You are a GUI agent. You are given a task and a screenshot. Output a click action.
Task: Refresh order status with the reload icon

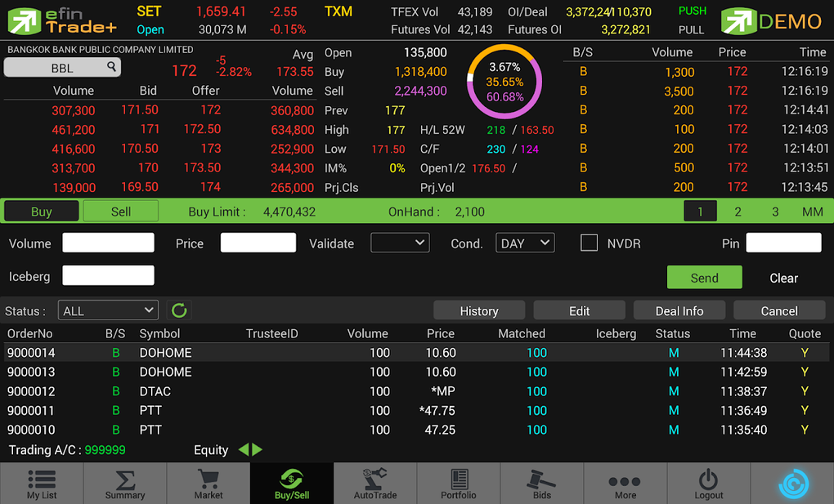pyautogui.click(x=177, y=310)
